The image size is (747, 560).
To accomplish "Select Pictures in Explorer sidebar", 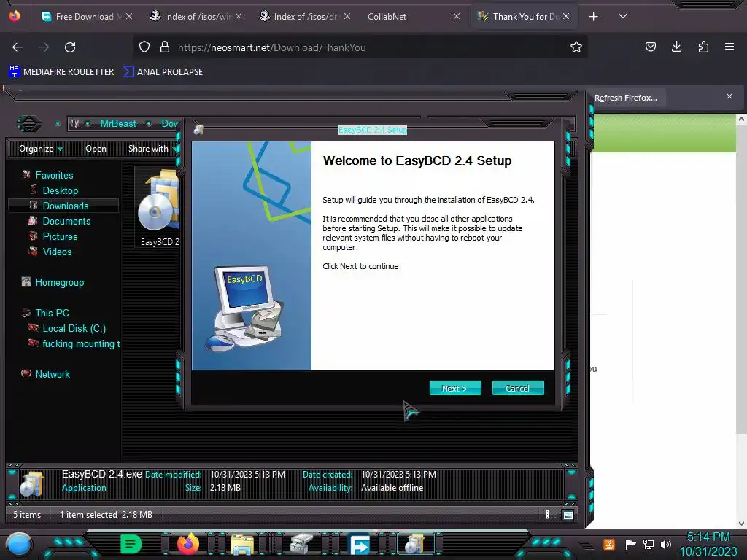I will [x=60, y=236].
